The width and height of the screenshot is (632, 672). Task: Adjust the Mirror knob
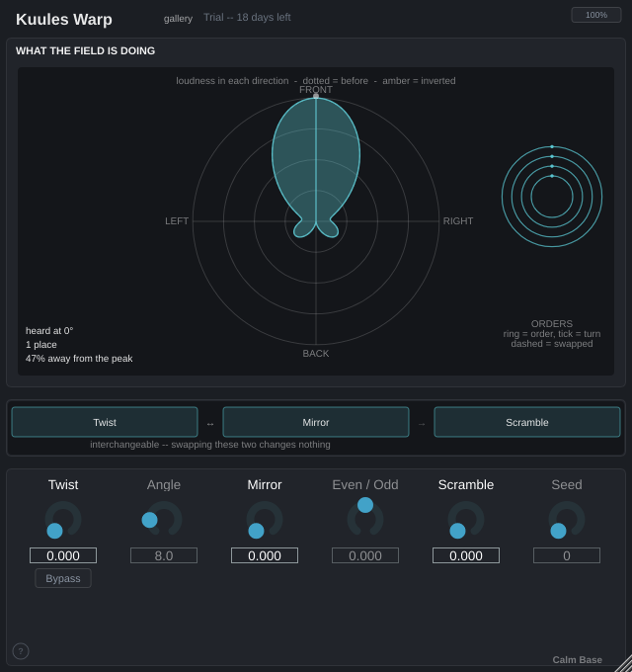pyautogui.click(x=265, y=520)
